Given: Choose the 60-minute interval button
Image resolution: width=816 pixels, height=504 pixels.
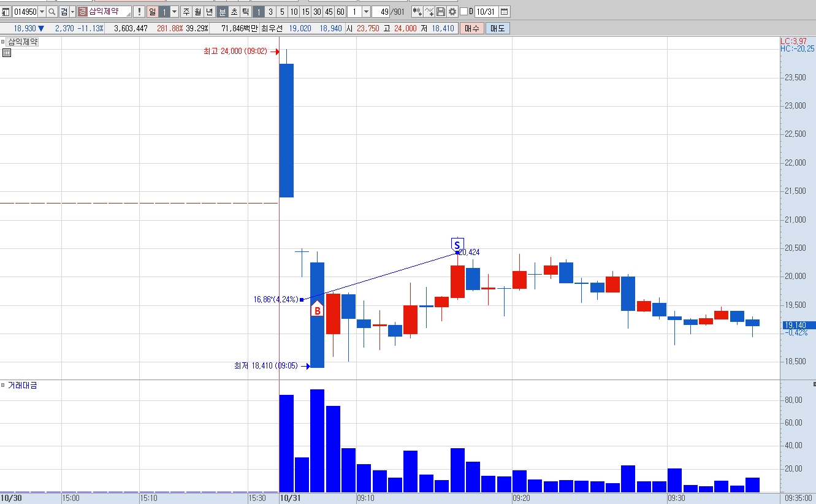Looking at the screenshot, I should [340, 12].
